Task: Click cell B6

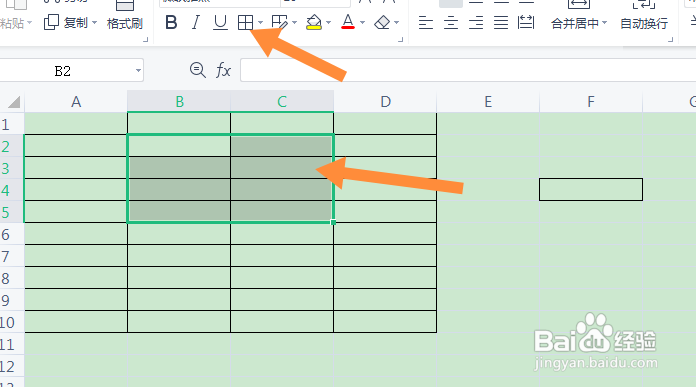Action: (x=179, y=234)
